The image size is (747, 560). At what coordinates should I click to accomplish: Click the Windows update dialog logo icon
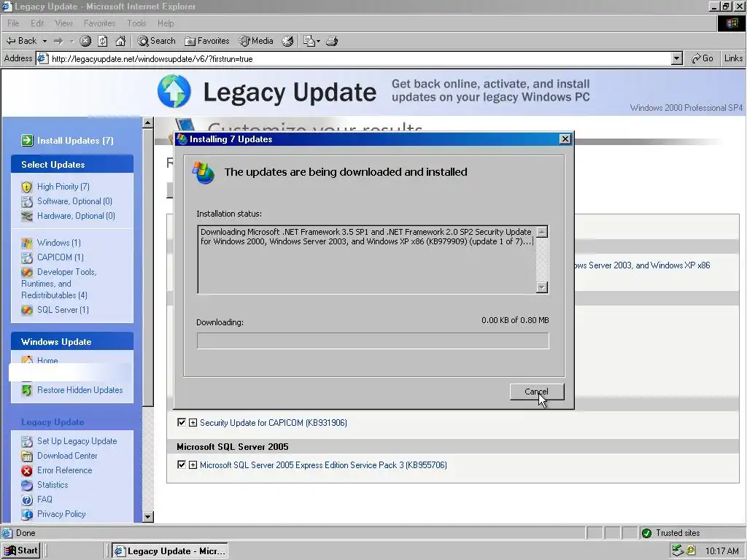(203, 172)
